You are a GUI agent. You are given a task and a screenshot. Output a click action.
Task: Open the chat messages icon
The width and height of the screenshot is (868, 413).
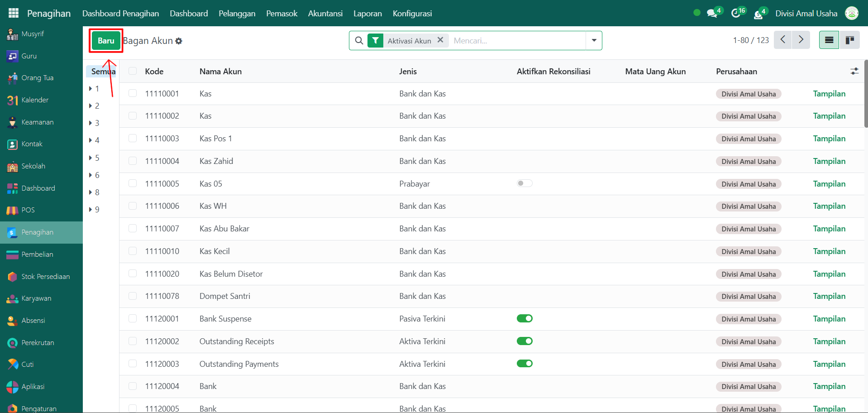pos(712,14)
